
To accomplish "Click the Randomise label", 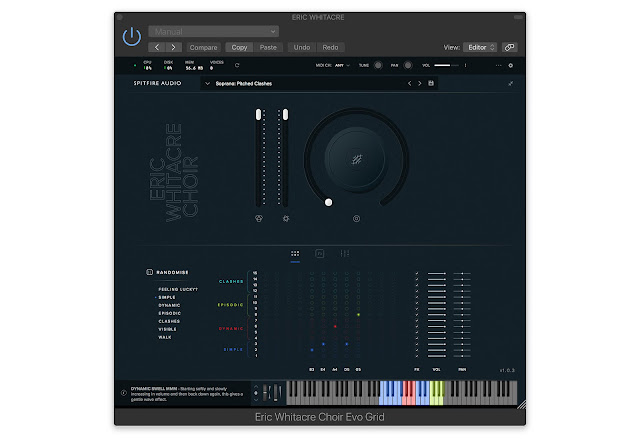I will click(172, 272).
